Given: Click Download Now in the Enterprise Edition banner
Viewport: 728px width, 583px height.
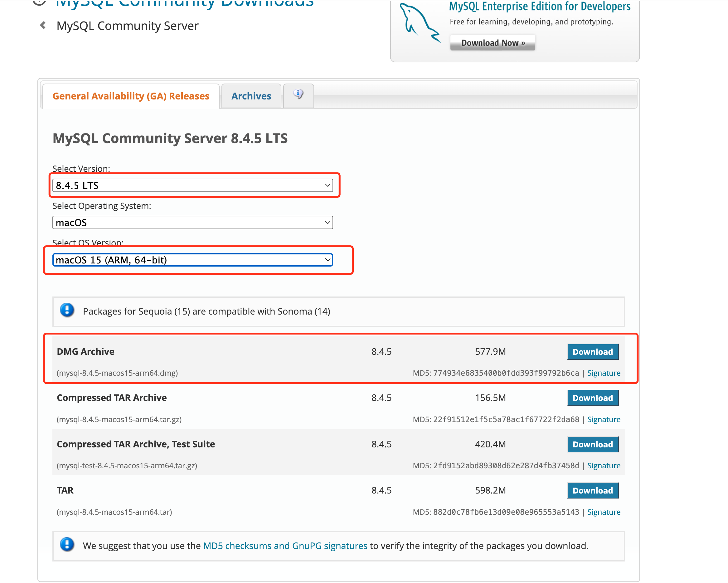Looking at the screenshot, I should pyautogui.click(x=493, y=43).
